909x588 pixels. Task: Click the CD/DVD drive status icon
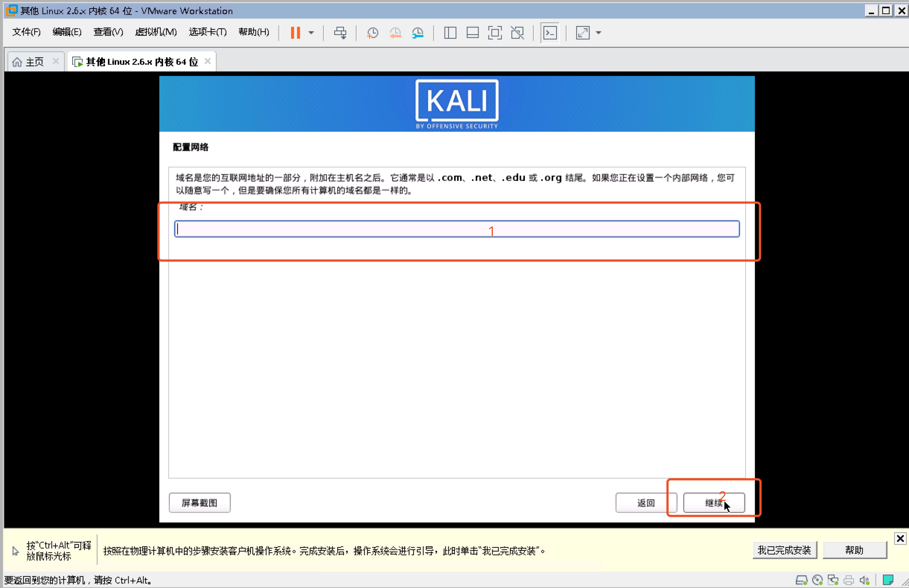click(x=818, y=579)
